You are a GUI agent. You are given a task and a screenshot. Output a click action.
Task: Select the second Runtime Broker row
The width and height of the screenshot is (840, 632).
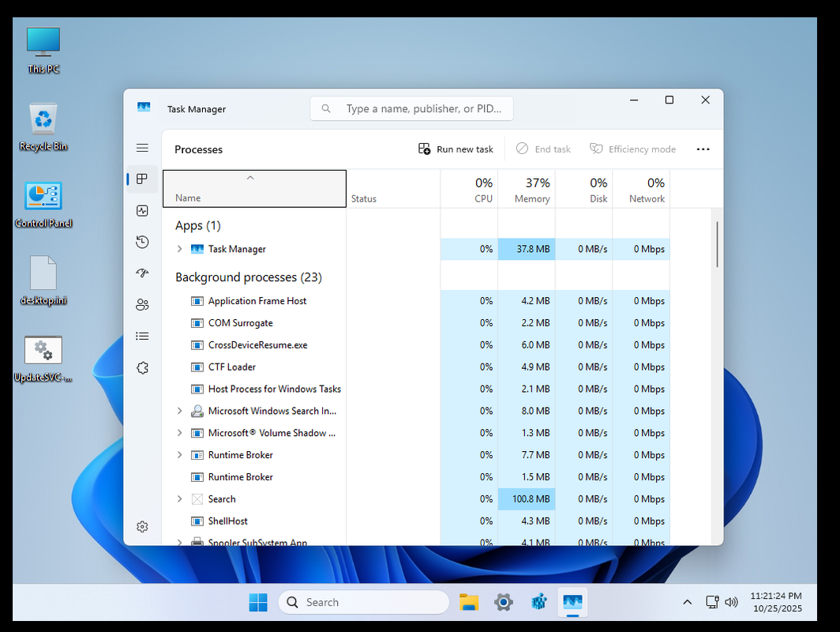416,476
